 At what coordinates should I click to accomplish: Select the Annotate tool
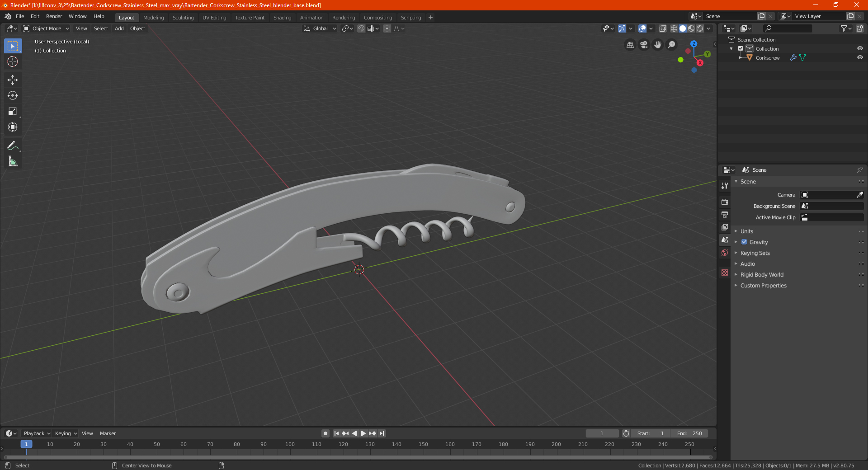[x=13, y=146]
